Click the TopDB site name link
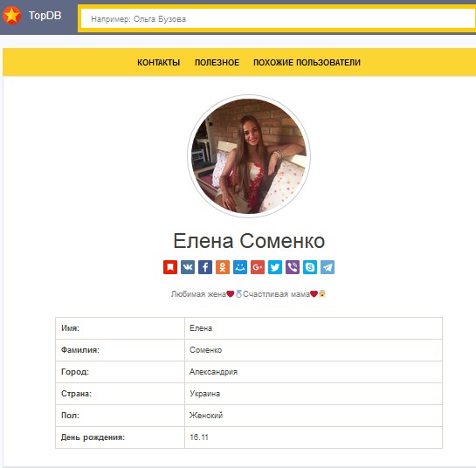The height and width of the screenshot is (468, 476). [45, 15]
